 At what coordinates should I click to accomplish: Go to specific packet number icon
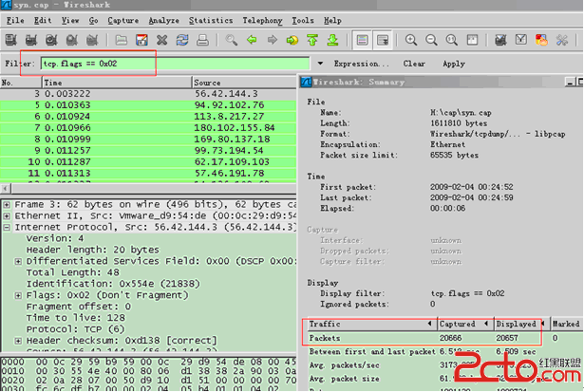pyautogui.click(x=292, y=40)
